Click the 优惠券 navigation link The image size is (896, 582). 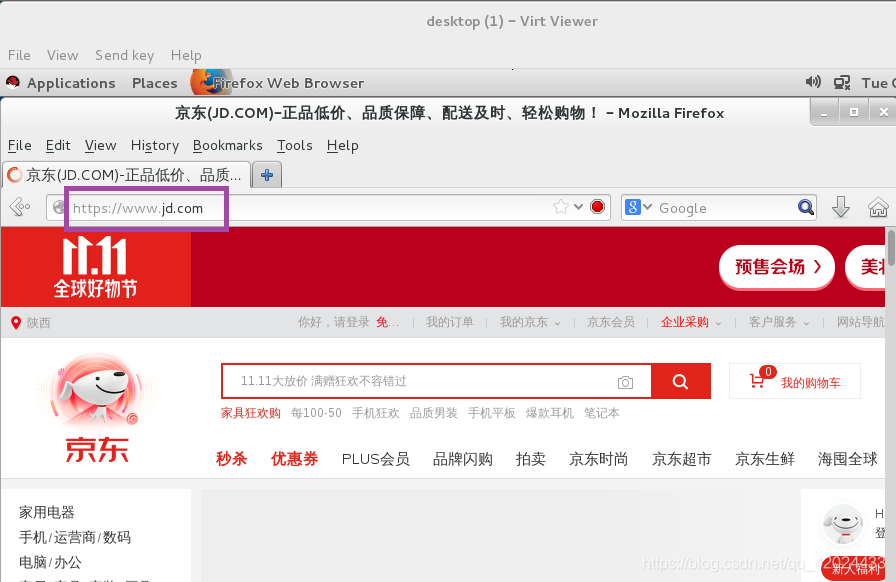(x=294, y=459)
